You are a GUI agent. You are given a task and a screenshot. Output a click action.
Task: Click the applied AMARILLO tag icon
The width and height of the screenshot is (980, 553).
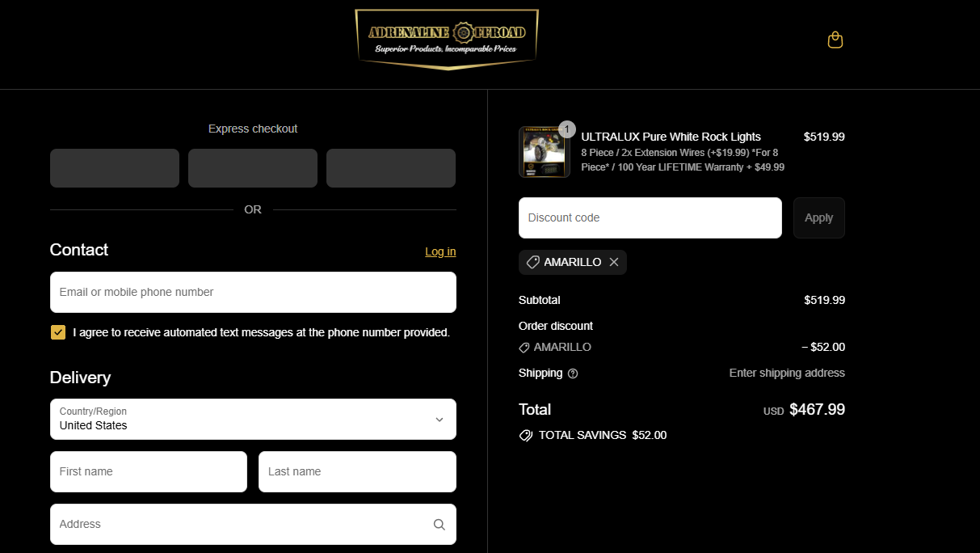[533, 262]
